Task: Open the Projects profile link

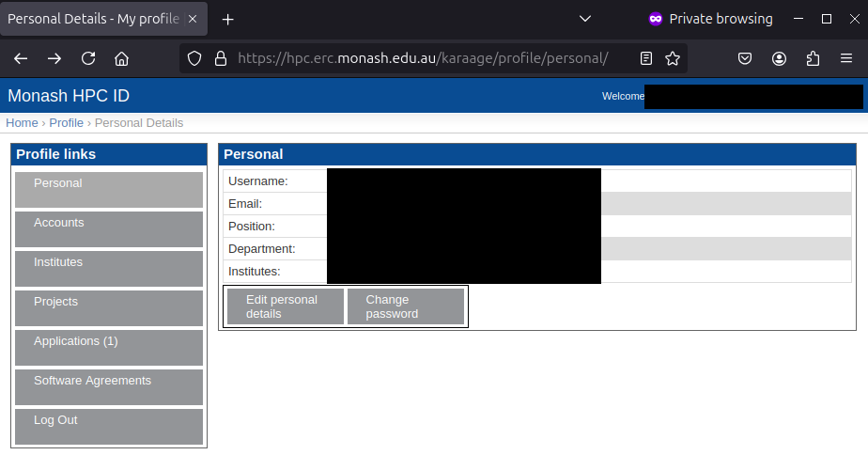Action: pos(109,307)
